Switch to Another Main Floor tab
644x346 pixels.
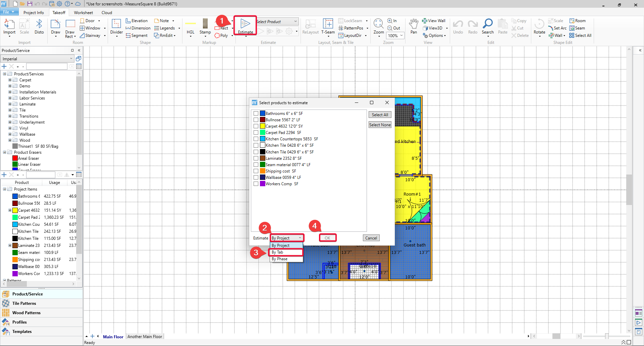145,337
